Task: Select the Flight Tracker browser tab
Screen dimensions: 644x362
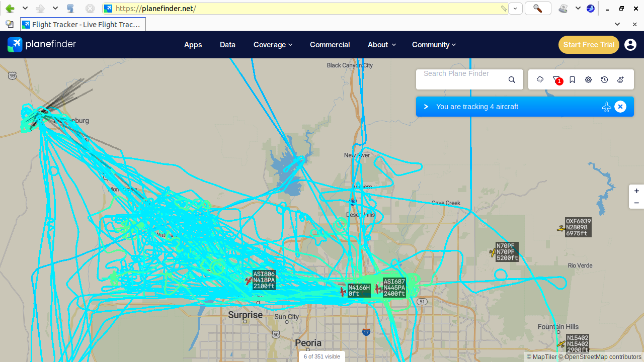Action: click(83, 25)
